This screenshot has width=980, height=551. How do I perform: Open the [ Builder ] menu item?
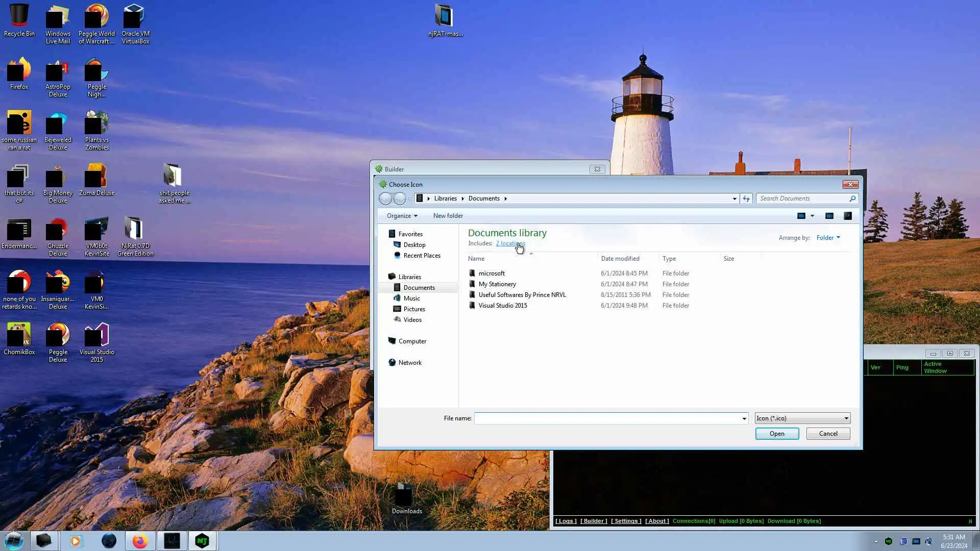(594, 521)
